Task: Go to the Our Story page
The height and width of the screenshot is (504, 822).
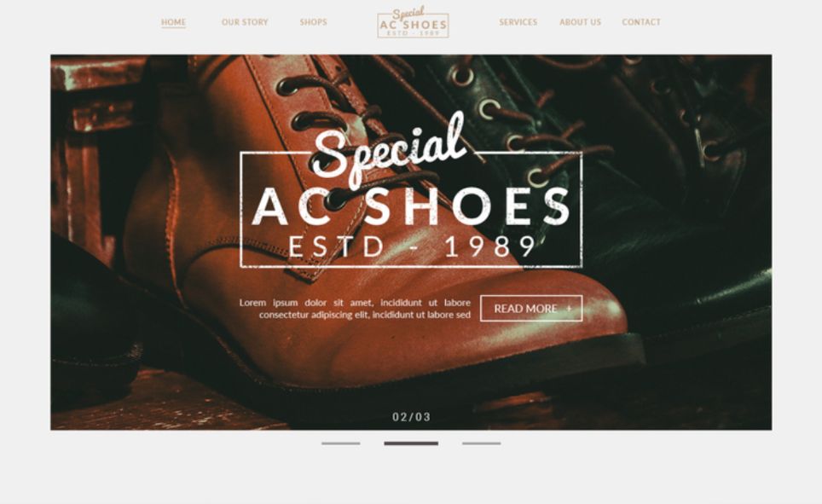Action: click(x=245, y=22)
